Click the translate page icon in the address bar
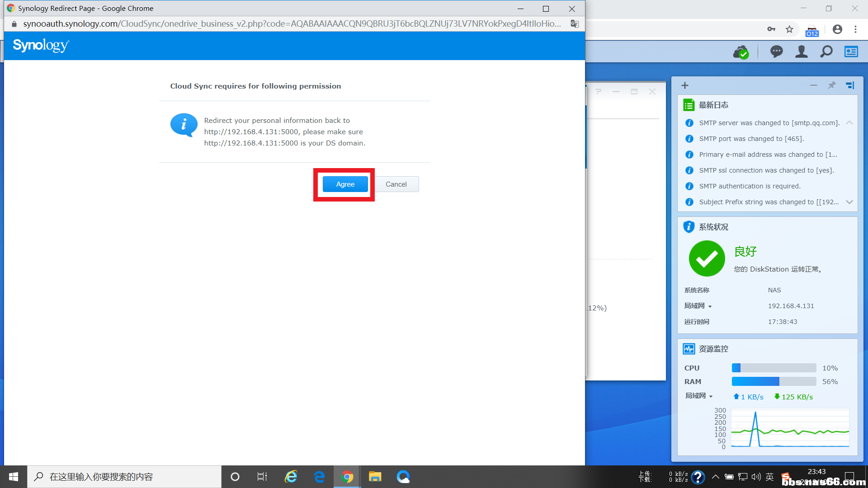Viewport: 868px width, 488px height. pos(575,24)
